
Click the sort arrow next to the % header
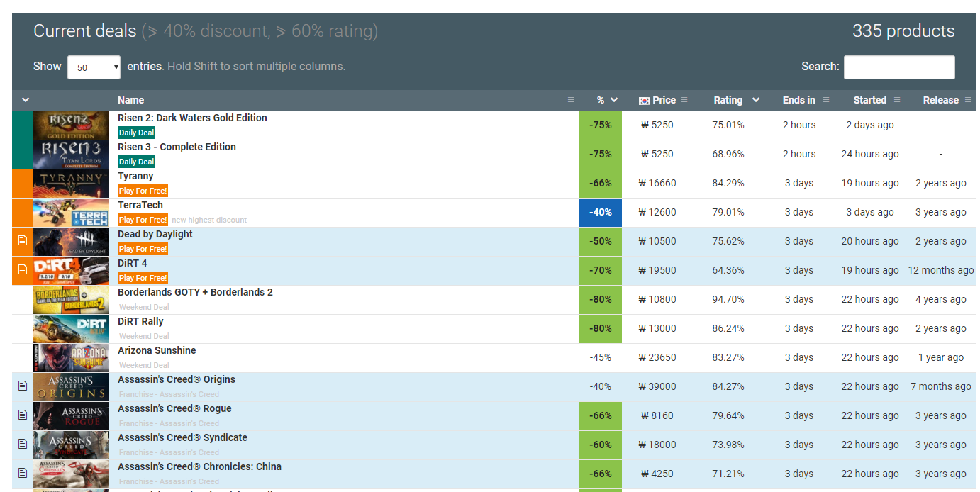tap(614, 100)
